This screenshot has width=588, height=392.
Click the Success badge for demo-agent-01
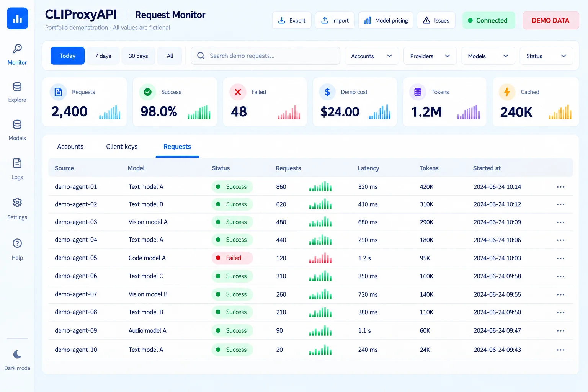coord(232,187)
